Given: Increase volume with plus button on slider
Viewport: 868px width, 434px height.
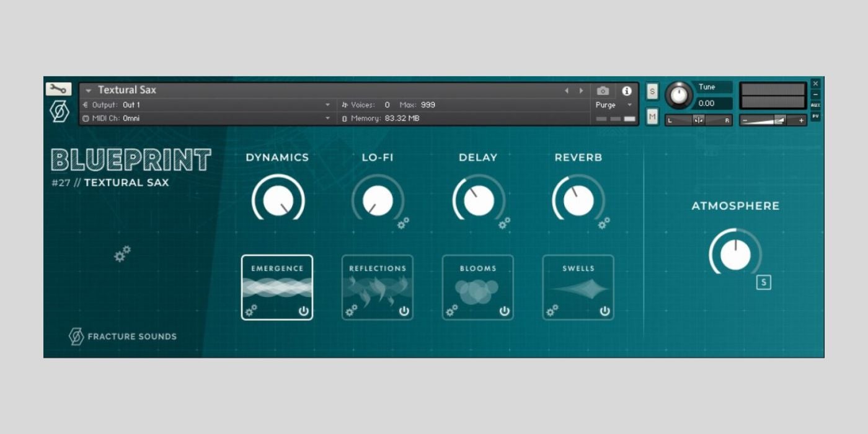Looking at the screenshot, I should (x=801, y=120).
